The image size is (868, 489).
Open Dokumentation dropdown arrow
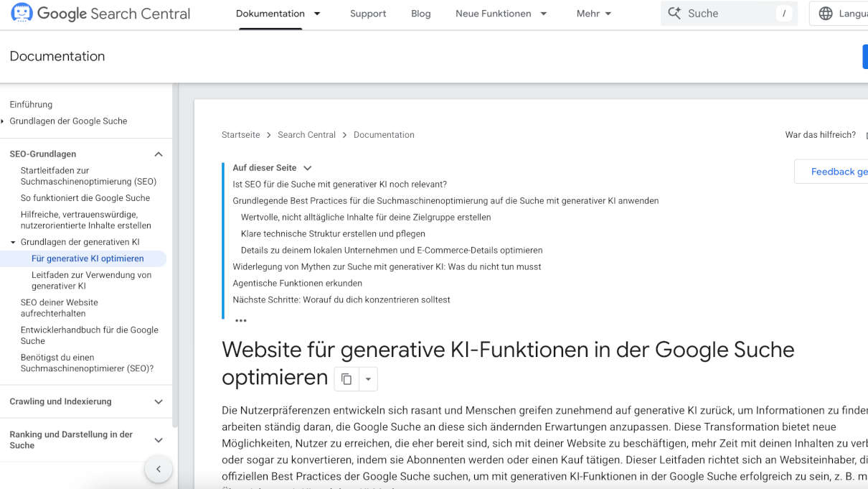click(x=317, y=14)
